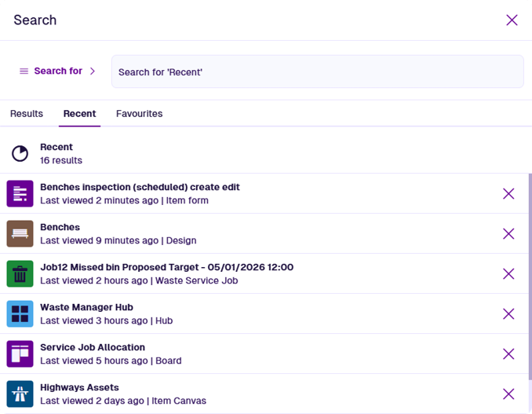Remove Highways Assets from recent list
The width and height of the screenshot is (532, 414).
point(508,394)
